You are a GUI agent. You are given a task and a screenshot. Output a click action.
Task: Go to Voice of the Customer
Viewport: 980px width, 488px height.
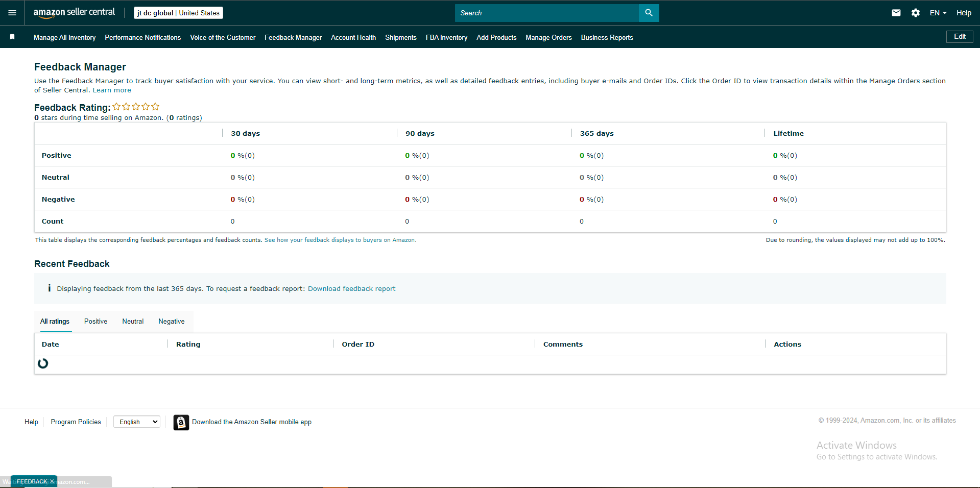point(223,37)
